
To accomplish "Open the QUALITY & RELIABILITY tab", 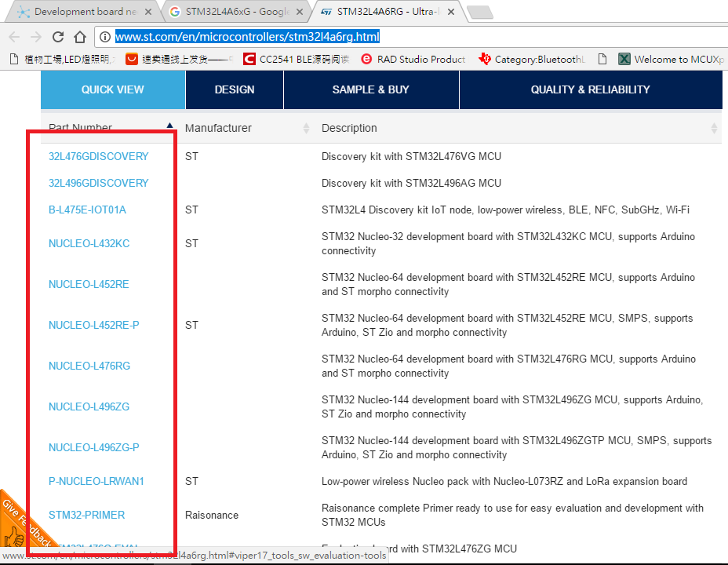I will click(591, 89).
